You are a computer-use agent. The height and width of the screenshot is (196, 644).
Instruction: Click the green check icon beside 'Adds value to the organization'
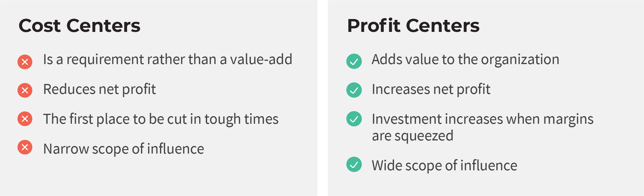pos(354,61)
